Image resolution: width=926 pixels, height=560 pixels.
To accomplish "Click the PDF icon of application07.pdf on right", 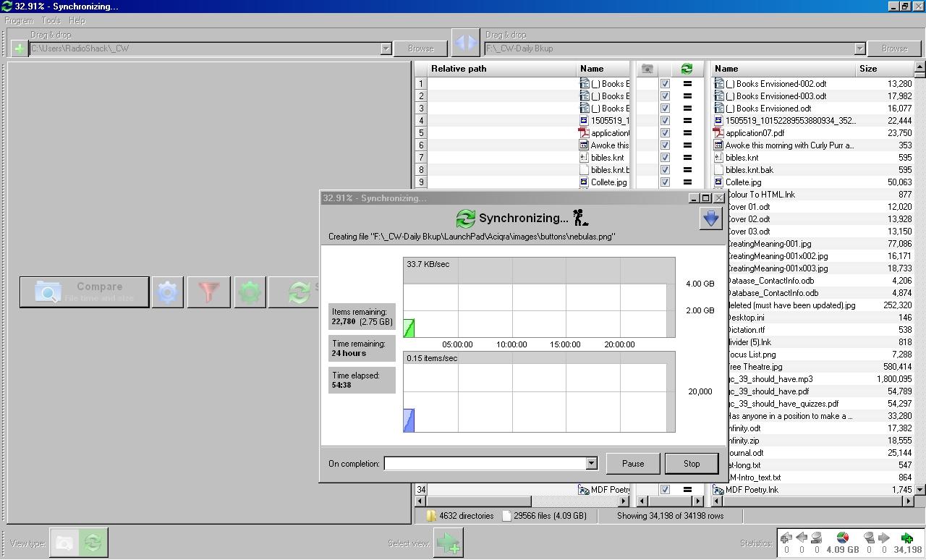I will click(718, 133).
